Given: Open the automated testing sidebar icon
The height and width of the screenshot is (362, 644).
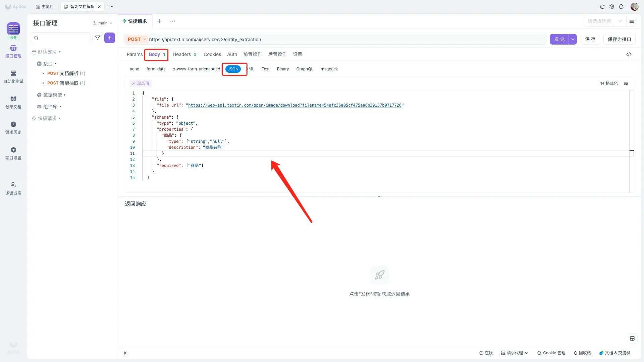Looking at the screenshot, I should coord(13,76).
